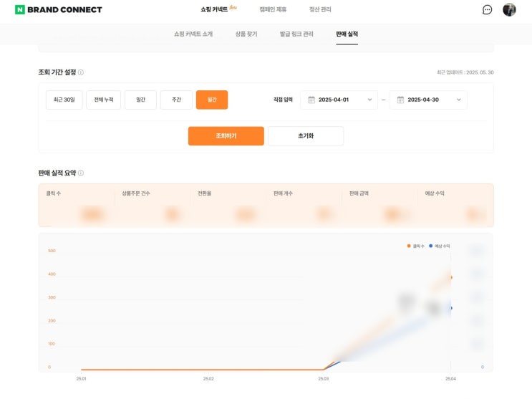The width and height of the screenshot is (532, 399).
Task: Click the 판매 금액 summary label
Action: [359, 193]
